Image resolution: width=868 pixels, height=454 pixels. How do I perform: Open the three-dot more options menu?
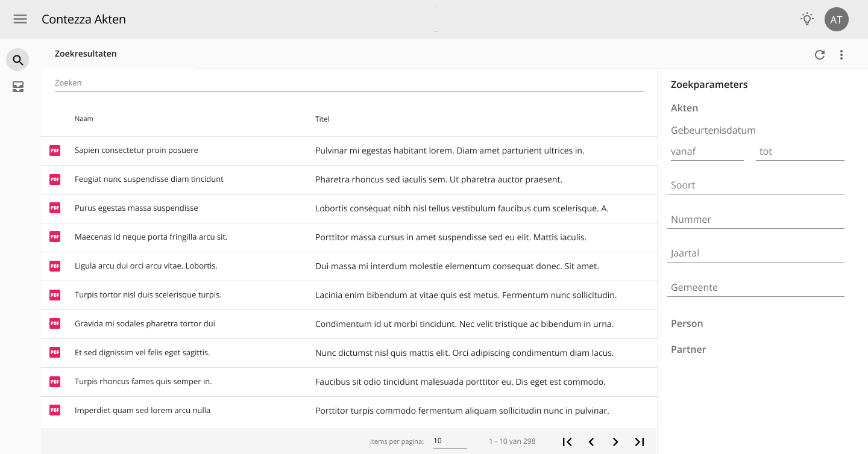point(841,55)
